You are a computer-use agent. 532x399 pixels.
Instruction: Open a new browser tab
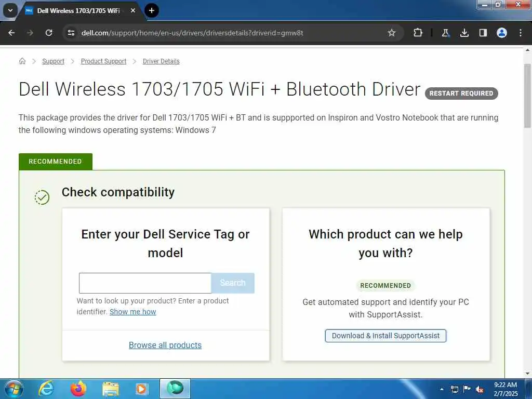pos(152,10)
